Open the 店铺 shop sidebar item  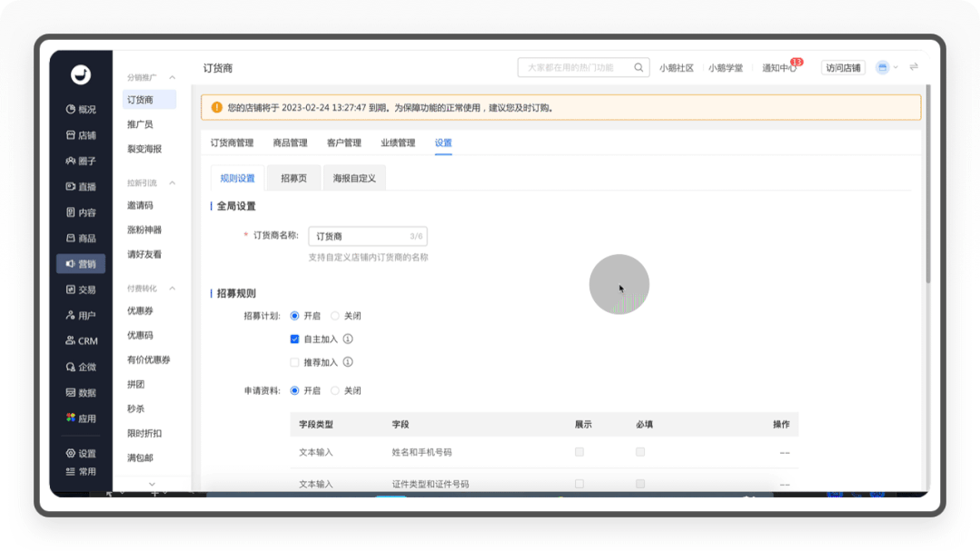pos(81,135)
